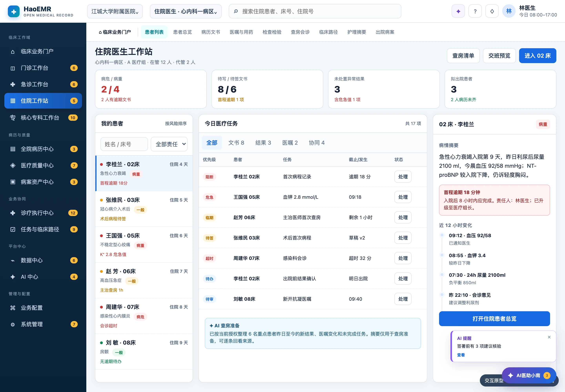Open the 全部责任 filter dropdown

[x=169, y=144]
